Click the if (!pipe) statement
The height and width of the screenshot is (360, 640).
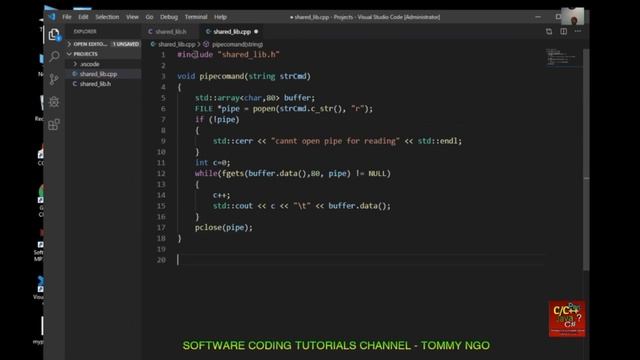point(217,120)
